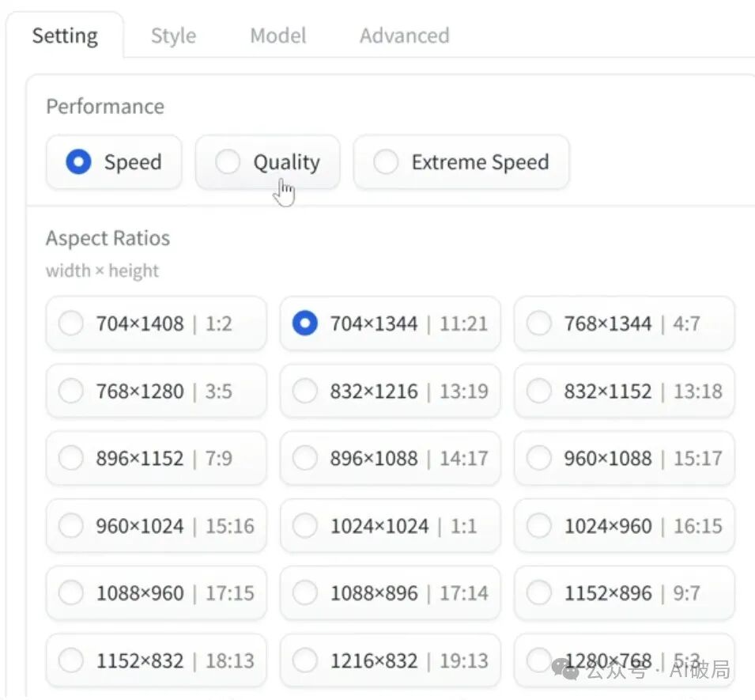Click the width × height caption
The height and width of the screenshot is (700, 755).
click(x=102, y=271)
